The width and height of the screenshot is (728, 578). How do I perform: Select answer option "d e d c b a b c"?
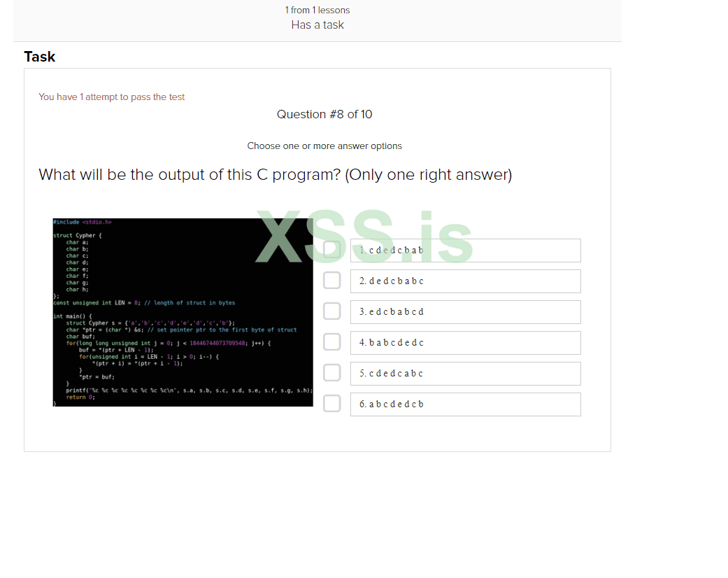[x=465, y=281]
